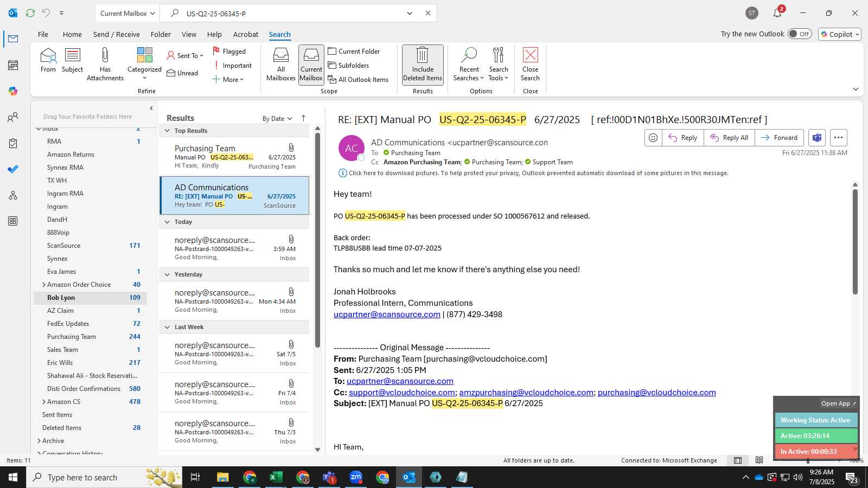Open Excel from the Windows taskbar
This screenshot has width=868, height=488.
[x=276, y=477]
